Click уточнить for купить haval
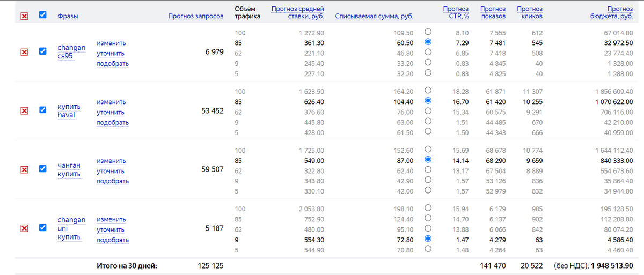Viewport: 644px width, 275px height. point(111,112)
